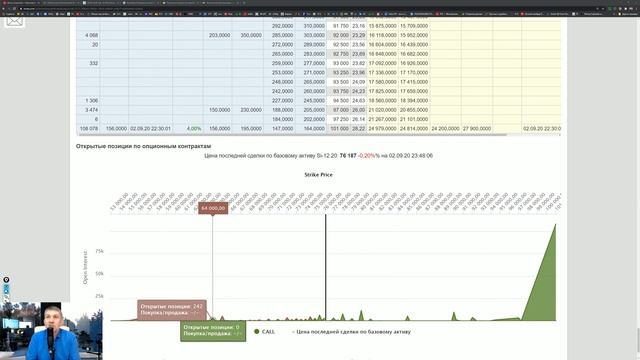
Task: Click the cell '24 979,0000'
Action: pyautogui.click(x=382, y=129)
